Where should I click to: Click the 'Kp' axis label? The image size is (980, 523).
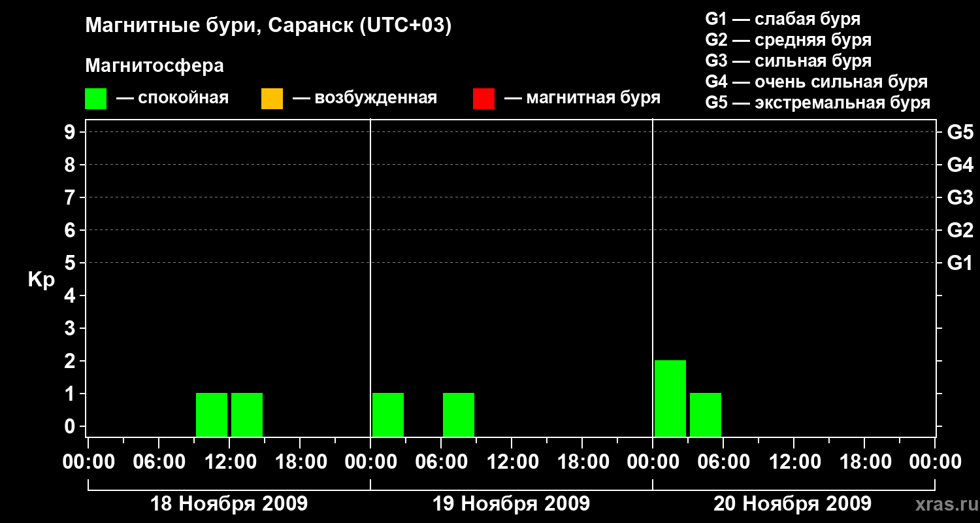41,280
